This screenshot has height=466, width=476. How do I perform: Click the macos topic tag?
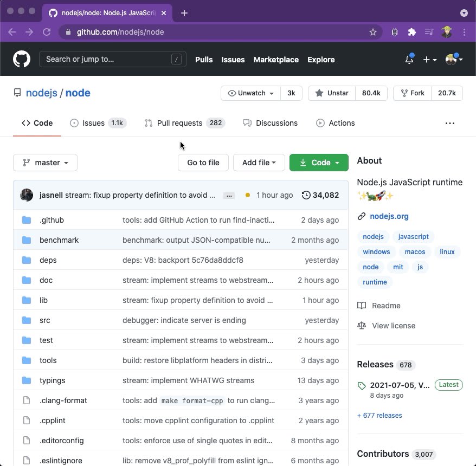[x=415, y=252]
